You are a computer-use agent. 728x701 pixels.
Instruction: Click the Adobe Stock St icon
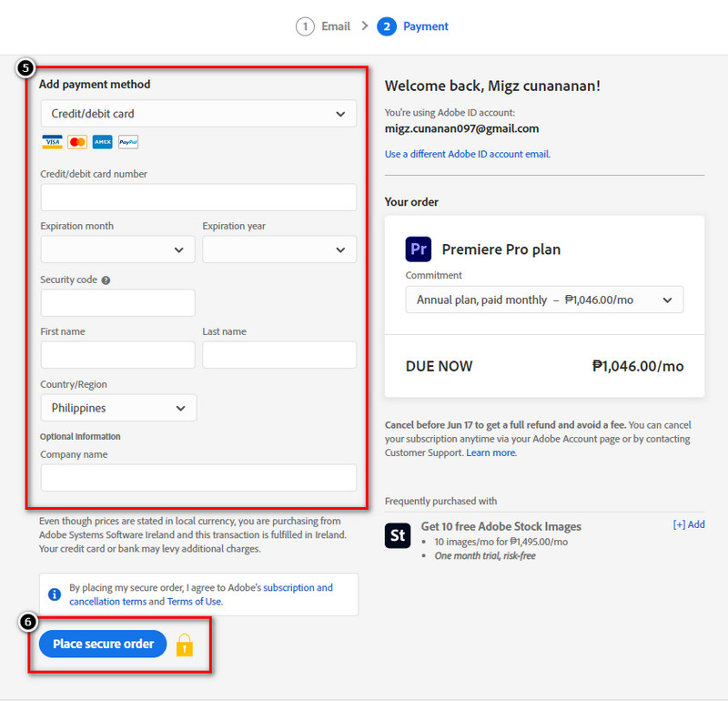point(398,535)
